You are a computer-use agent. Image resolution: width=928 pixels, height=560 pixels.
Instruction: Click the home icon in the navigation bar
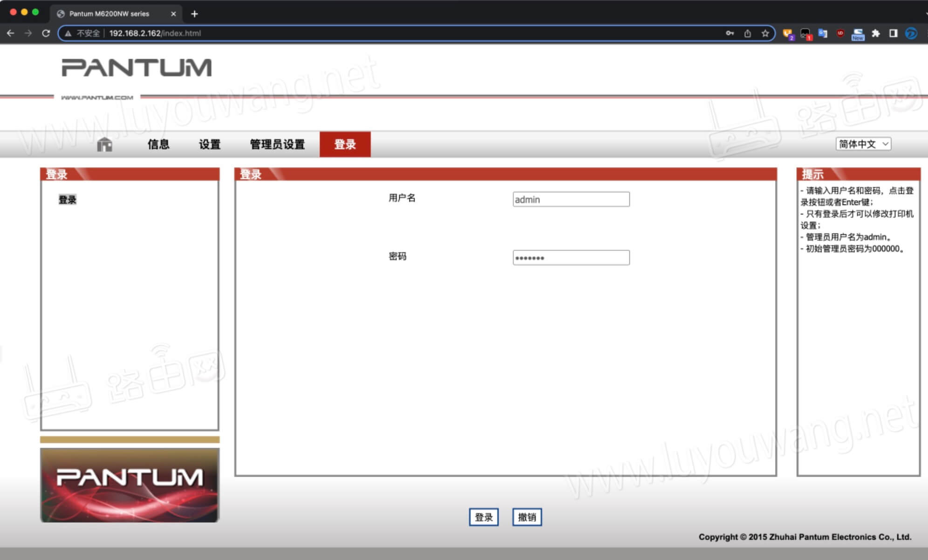click(x=103, y=144)
